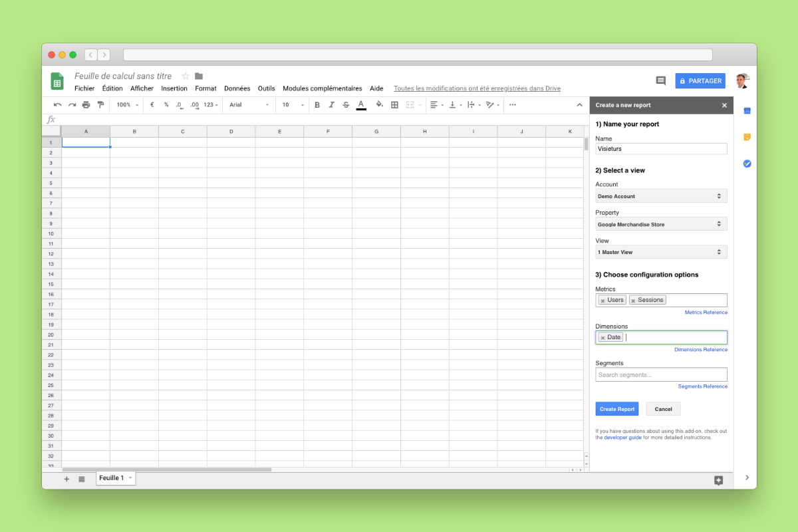Click the Create Report button
This screenshot has width=798, height=532.
616,408
